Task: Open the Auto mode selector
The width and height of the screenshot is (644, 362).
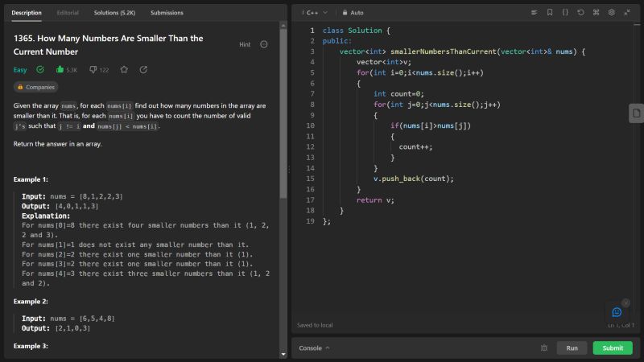Action: coord(353,13)
